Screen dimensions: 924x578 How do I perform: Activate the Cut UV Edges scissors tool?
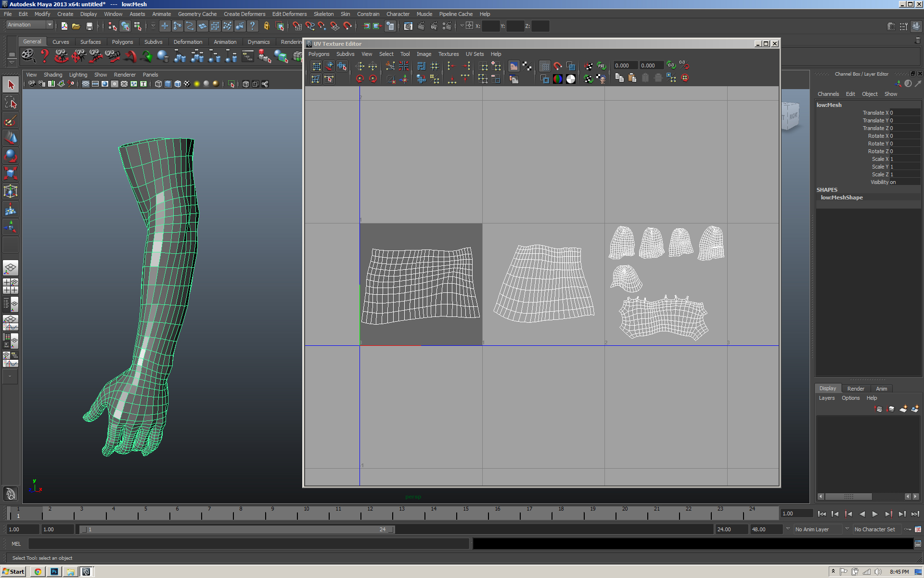pos(391,66)
